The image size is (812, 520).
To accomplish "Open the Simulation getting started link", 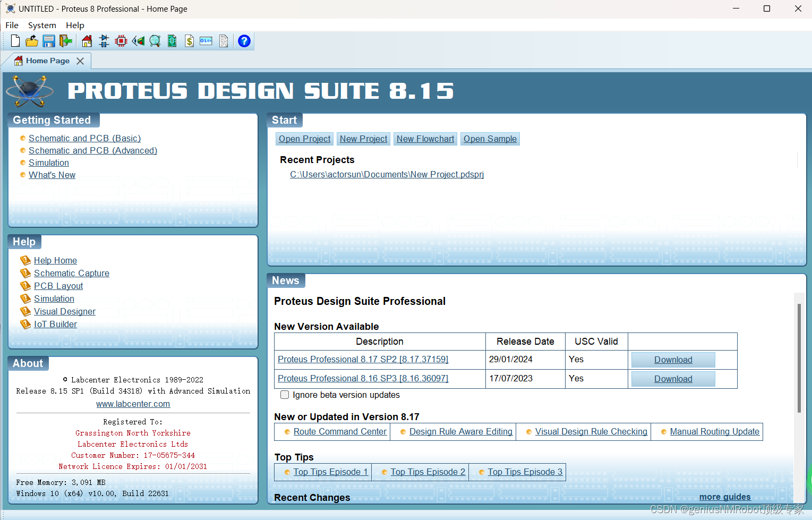I will pos(49,163).
